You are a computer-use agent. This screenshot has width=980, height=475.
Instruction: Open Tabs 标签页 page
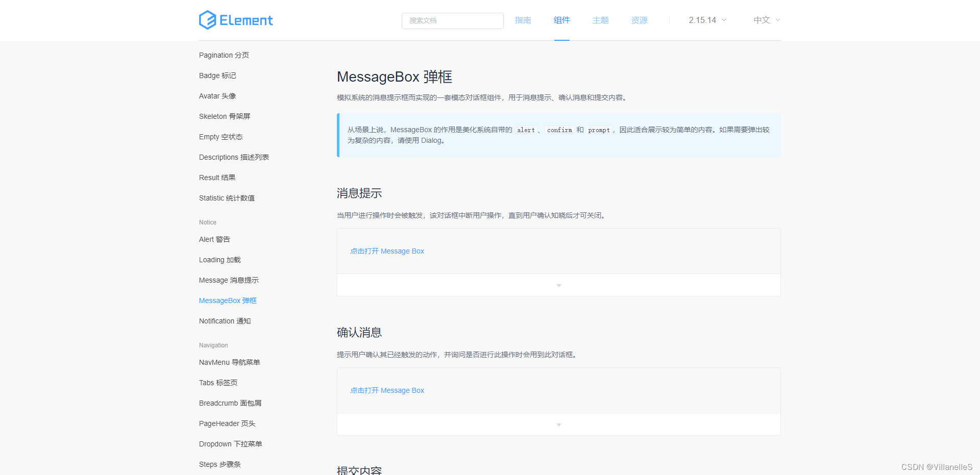tap(218, 383)
